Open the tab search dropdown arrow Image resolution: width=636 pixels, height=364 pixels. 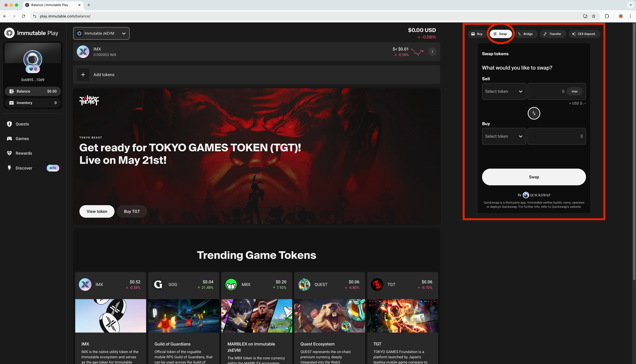[x=631, y=5]
